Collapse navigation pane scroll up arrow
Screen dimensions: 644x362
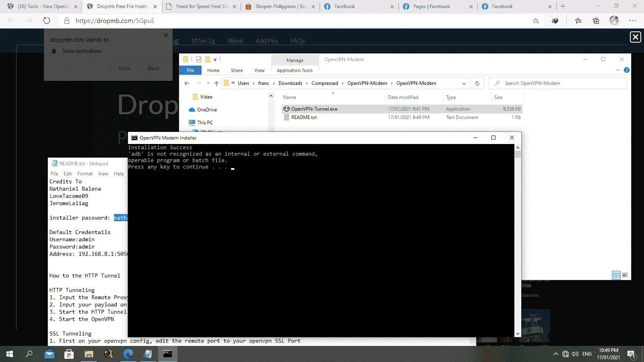coord(271,96)
